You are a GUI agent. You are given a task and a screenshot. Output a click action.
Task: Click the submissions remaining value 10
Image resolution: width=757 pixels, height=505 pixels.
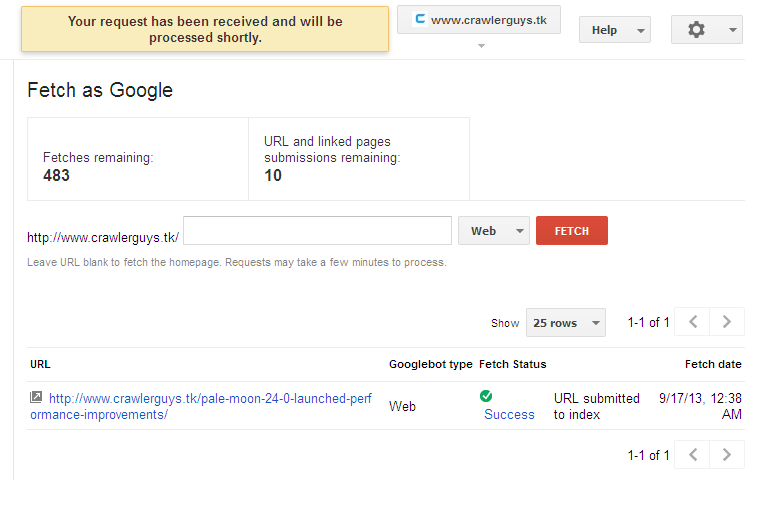pos(273,175)
